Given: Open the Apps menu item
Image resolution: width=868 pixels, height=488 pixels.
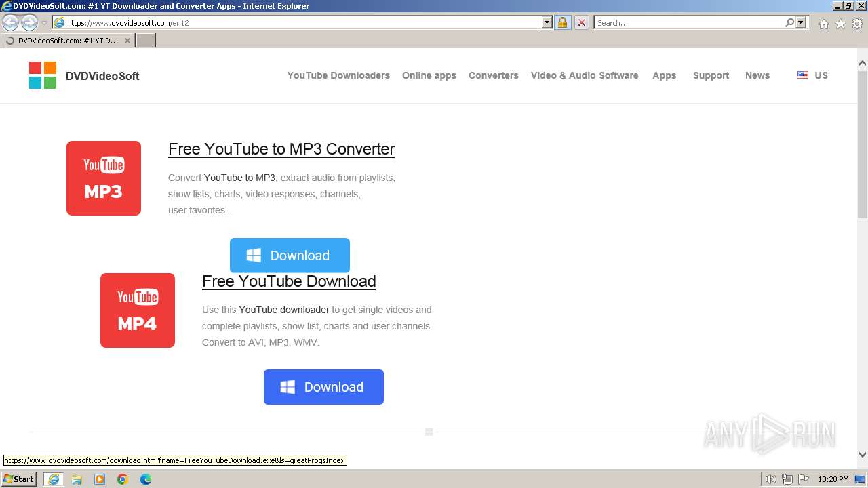Looking at the screenshot, I should point(665,75).
